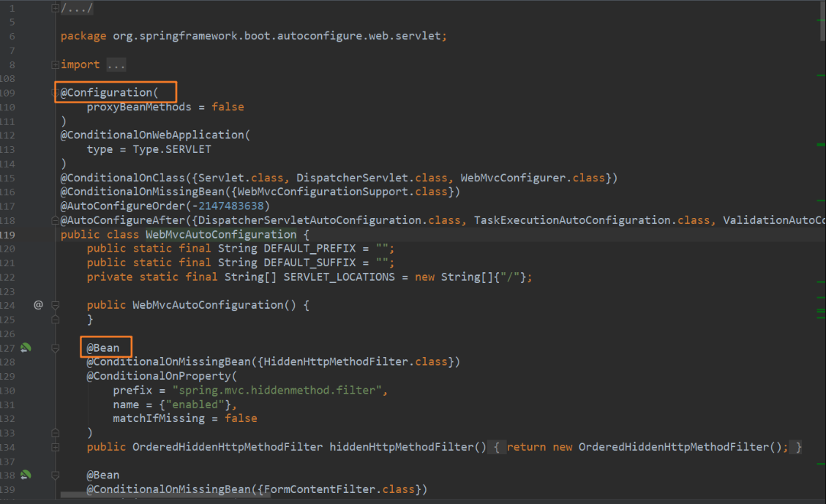Screen dimensions: 826x504
Task: Click FormContentFilter.class on line 139
Action: coord(339,489)
